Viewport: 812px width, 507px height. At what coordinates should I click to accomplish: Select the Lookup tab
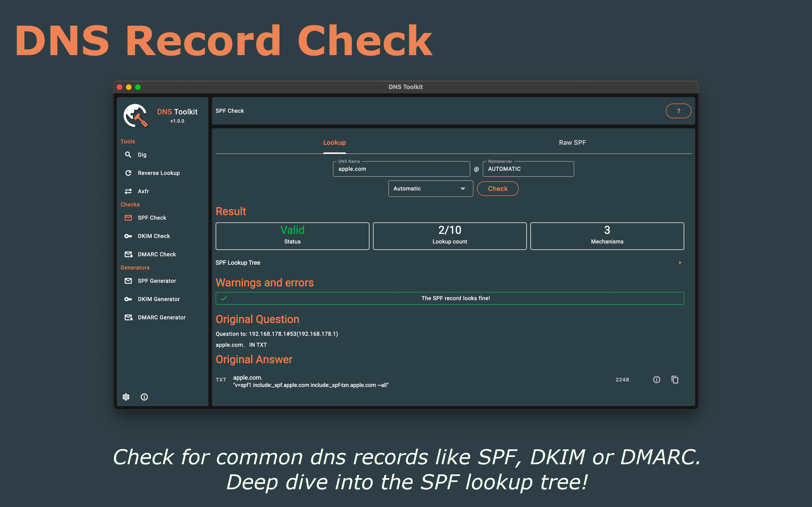click(334, 143)
